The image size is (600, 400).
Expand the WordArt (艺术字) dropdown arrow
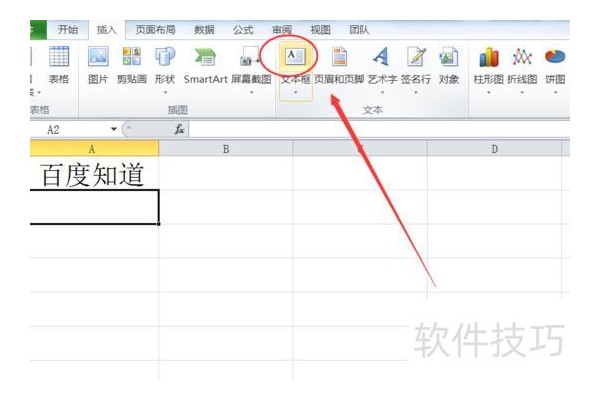[x=382, y=93]
